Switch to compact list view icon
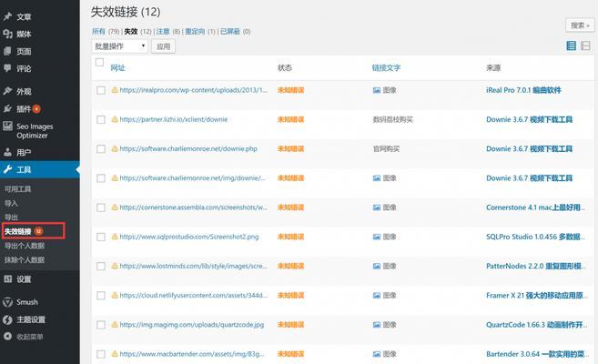Image resolution: width=598 pixels, height=364 pixels. pos(571,45)
